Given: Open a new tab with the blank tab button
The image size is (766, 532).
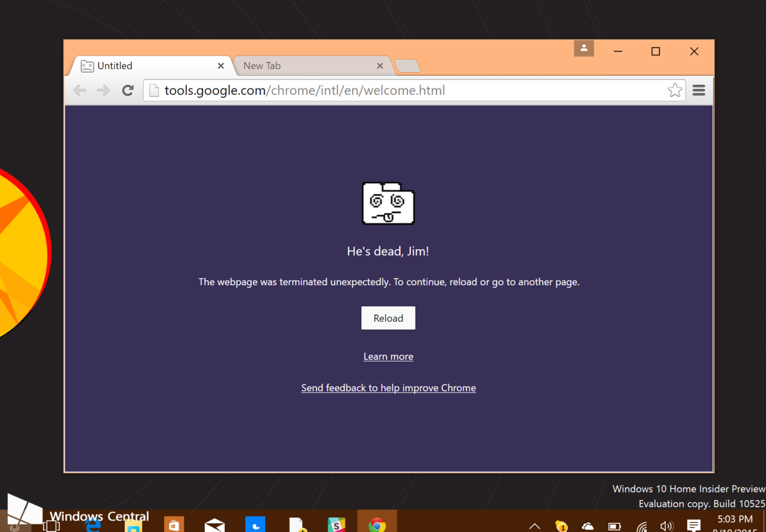Looking at the screenshot, I should tap(407, 66).
